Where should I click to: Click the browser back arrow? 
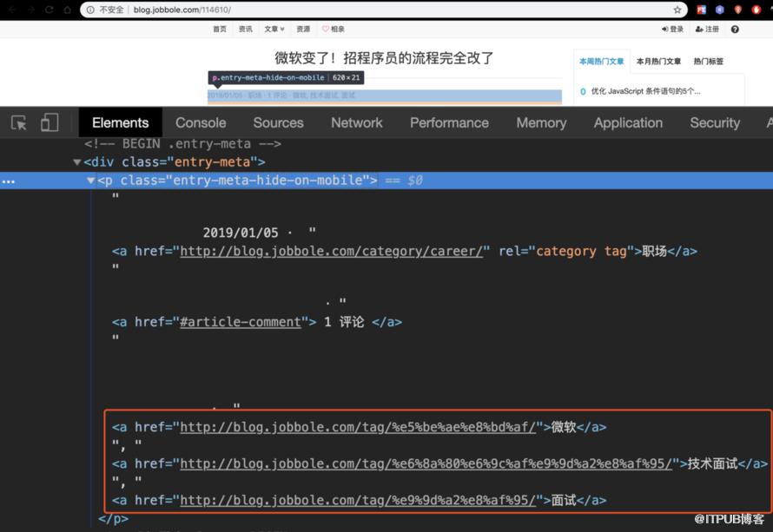coord(13,10)
